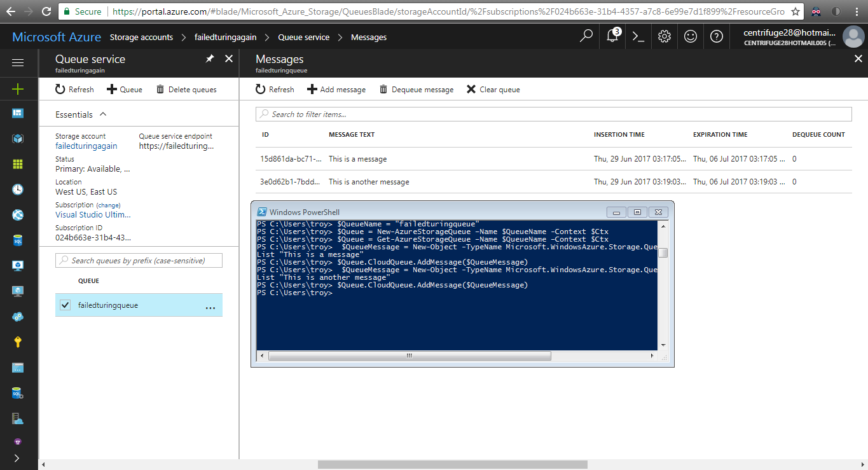This screenshot has height=470, width=868.
Task: Click the Queue service breadcrumb
Action: pos(304,37)
